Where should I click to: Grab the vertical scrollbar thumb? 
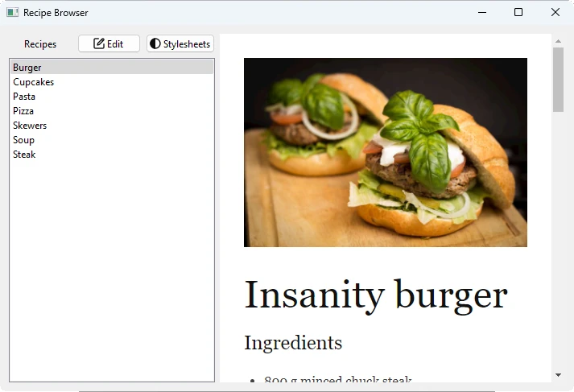[x=558, y=79]
